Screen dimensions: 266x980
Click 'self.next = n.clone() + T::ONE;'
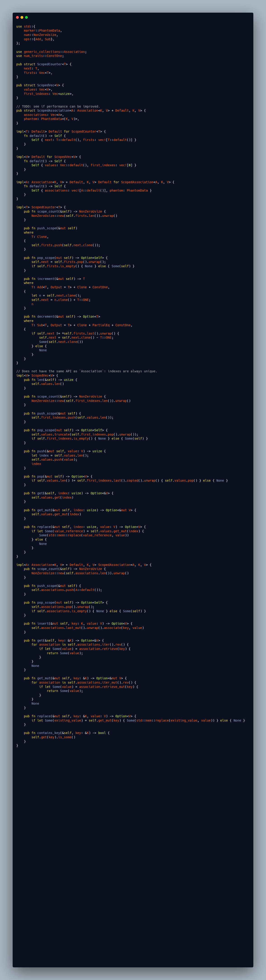click(x=61, y=300)
